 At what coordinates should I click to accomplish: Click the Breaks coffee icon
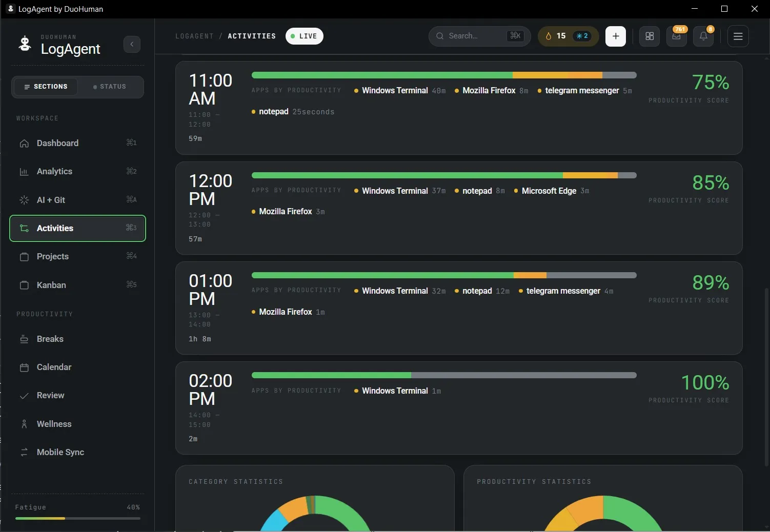click(x=24, y=339)
